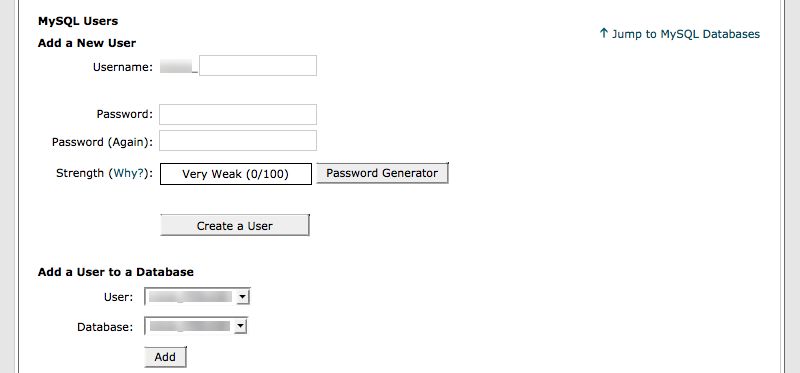Image resolution: width=800 pixels, height=373 pixels.
Task: Click the Very Weak strength meter bar
Action: click(236, 174)
